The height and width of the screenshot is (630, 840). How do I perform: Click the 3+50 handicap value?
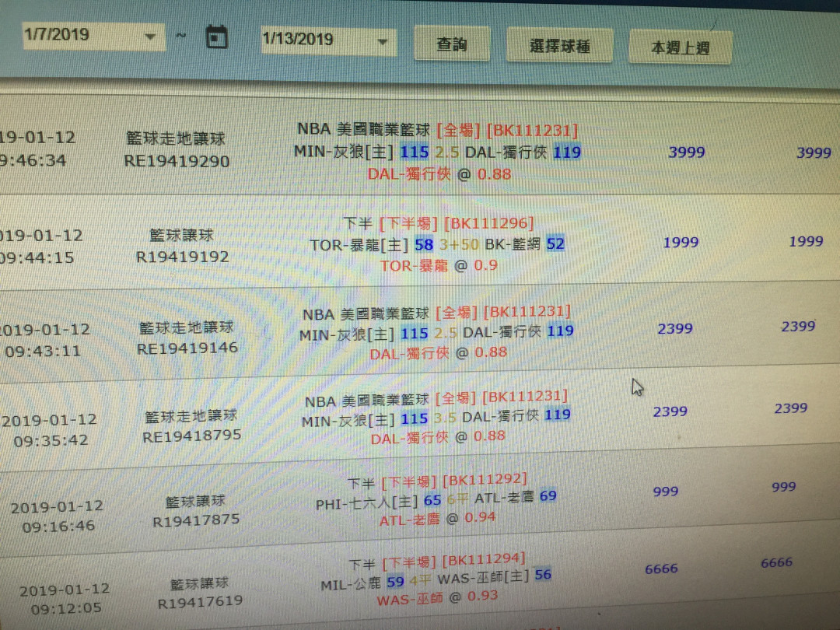click(459, 245)
